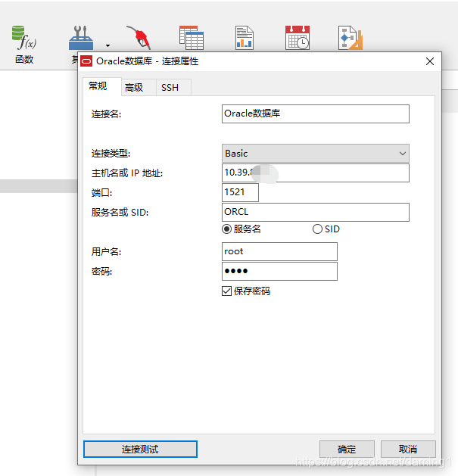Open the query table grid icon

[x=192, y=38]
